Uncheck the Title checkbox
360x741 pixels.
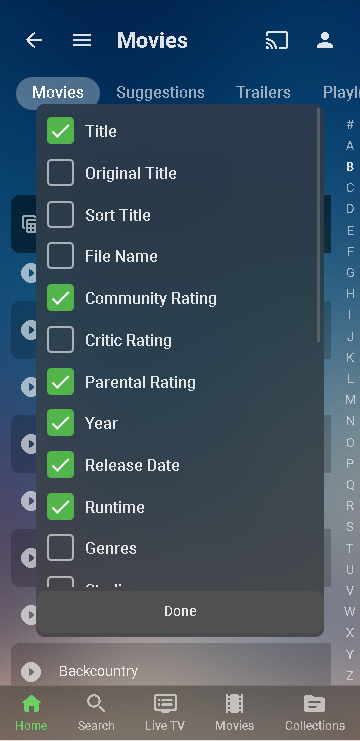point(60,131)
